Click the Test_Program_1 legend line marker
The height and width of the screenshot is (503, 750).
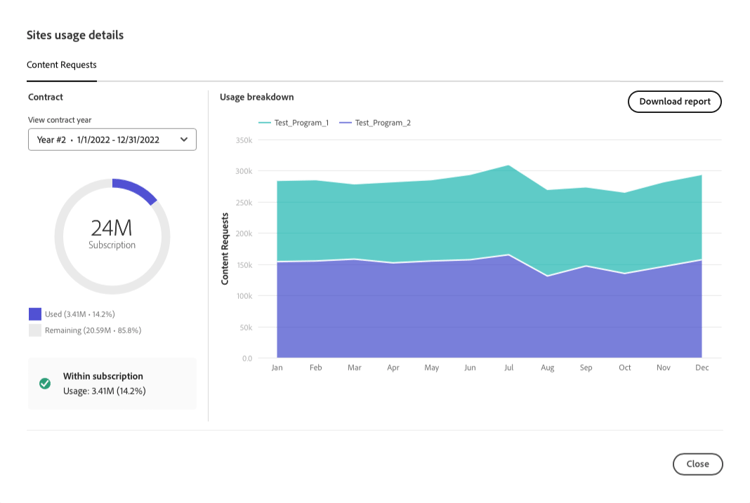pyautogui.click(x=264, y=123)
